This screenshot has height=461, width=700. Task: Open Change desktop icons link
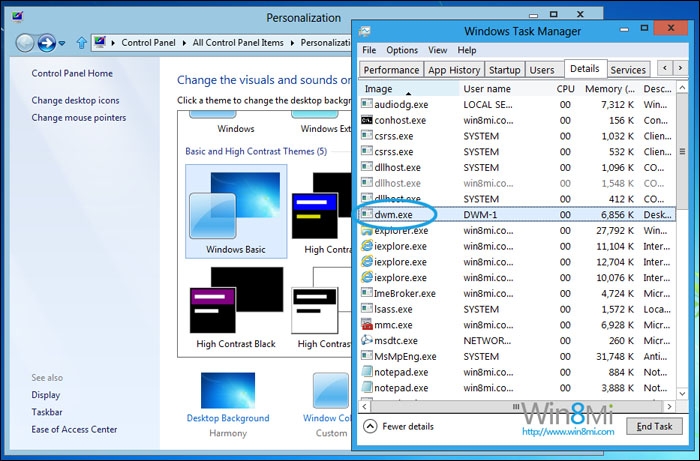75,100
